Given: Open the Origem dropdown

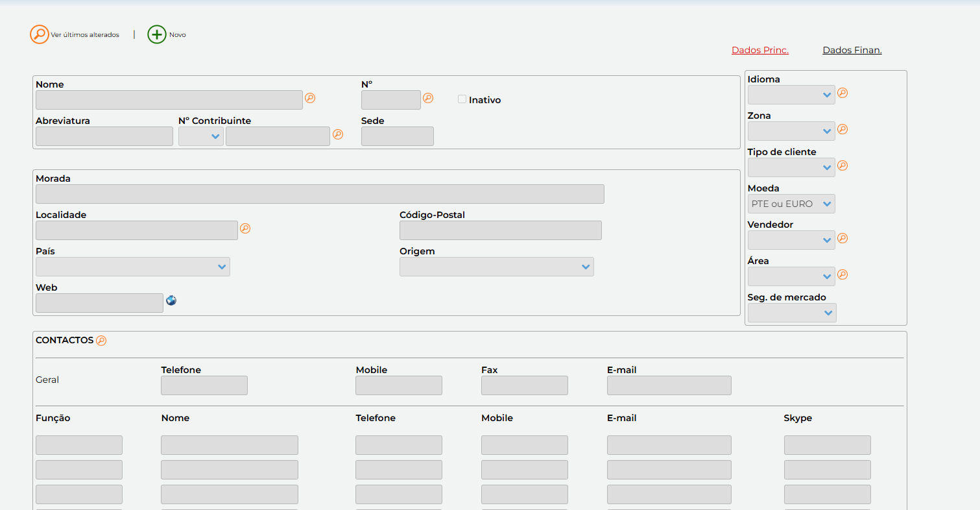Looking at the screenshot, I should [497, 267].
